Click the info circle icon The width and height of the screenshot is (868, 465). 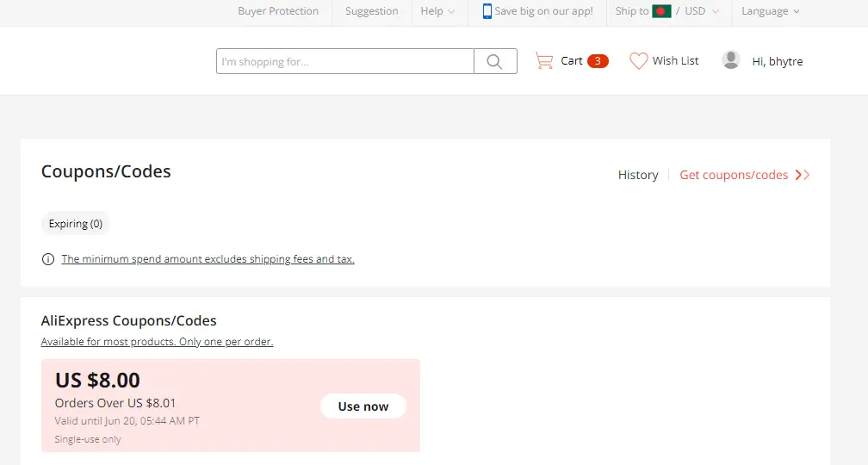[48, 259]
